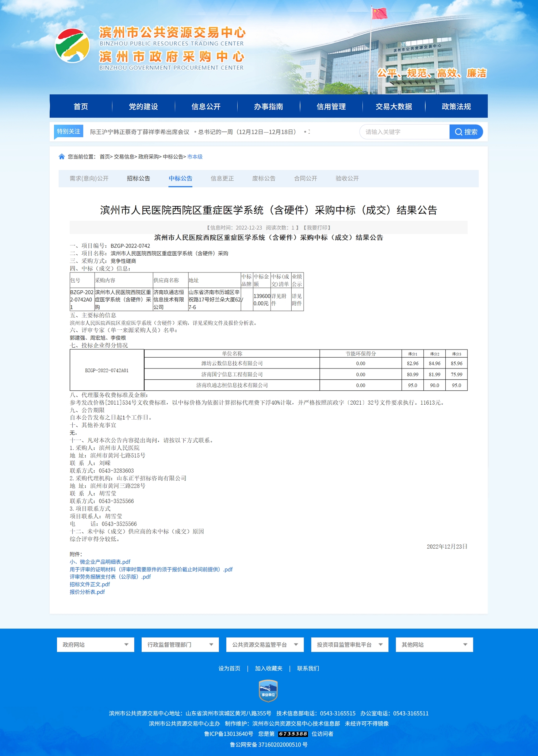Open the 政府网站 dropdown

click(x=95, y=645)
